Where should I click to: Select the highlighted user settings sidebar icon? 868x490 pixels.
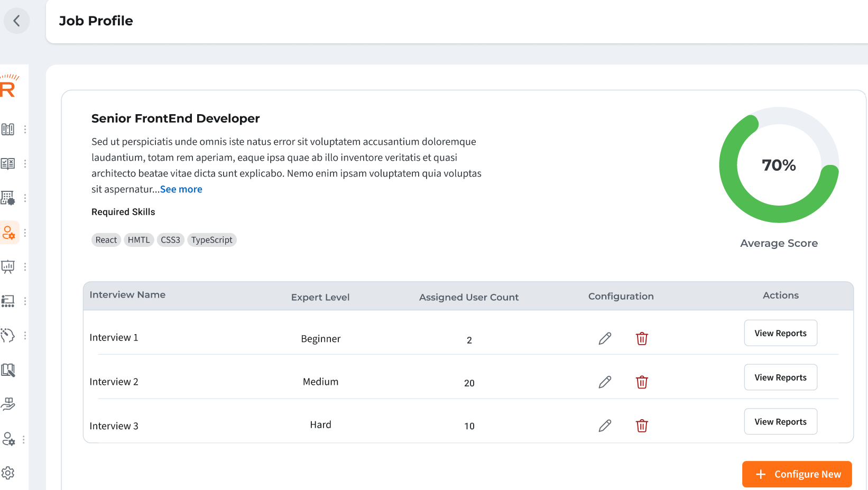click(9, 233)
